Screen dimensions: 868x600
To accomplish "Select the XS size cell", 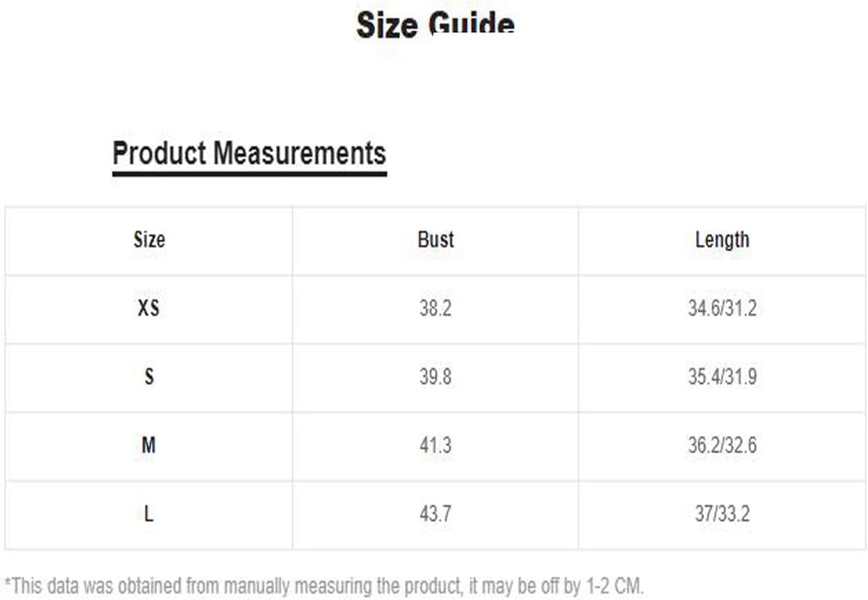I will (x=149, y=308).
